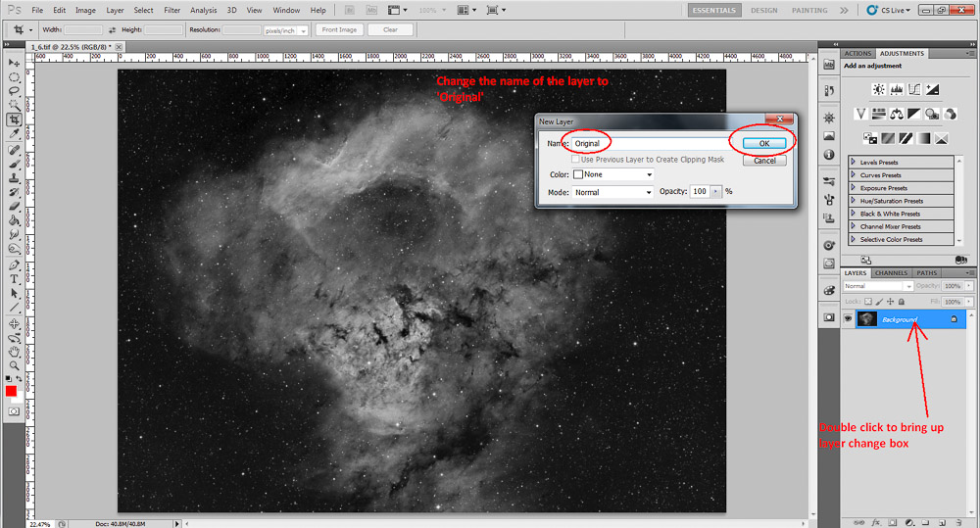Screen dimensions: 980x528
Task: Cancel the New Layer dialog
Action: (x=764, y=161)
